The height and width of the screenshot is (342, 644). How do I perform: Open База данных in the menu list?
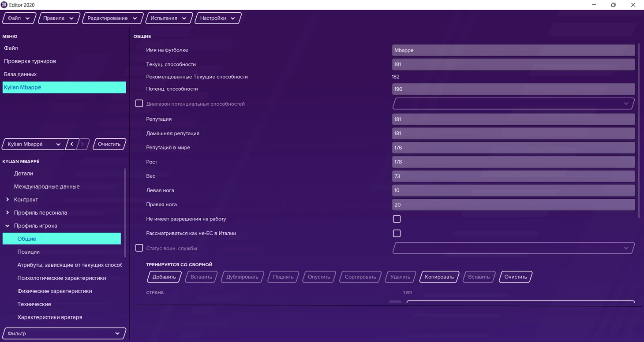tap(64, 74)
